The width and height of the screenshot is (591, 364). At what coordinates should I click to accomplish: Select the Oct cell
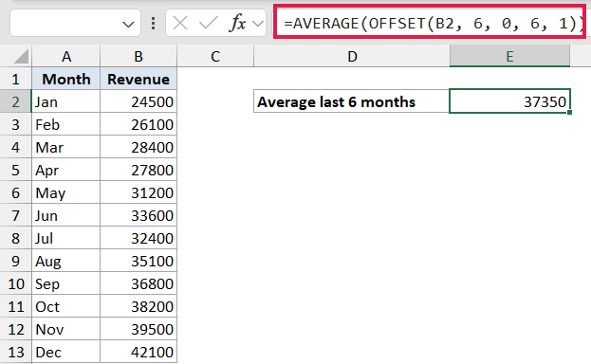pyautogui.click(x=66, y=306)
